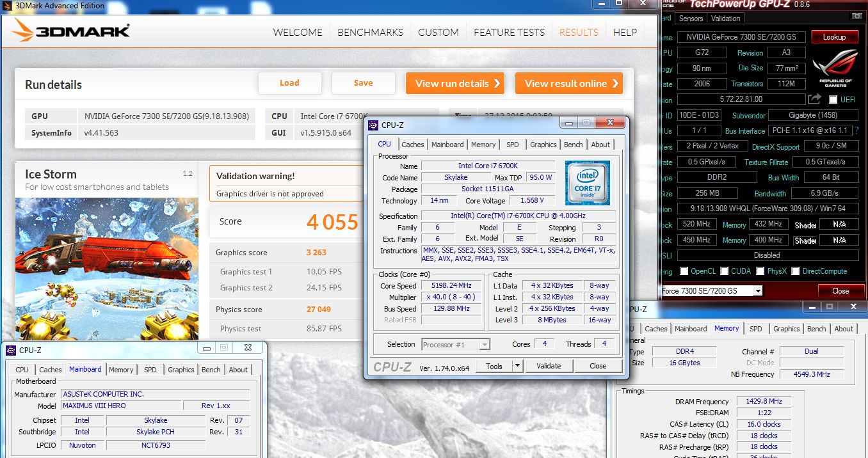Click the Bus Interface question mark icon
The height and width of the screenshot is (458, 868).
point(856,130)
